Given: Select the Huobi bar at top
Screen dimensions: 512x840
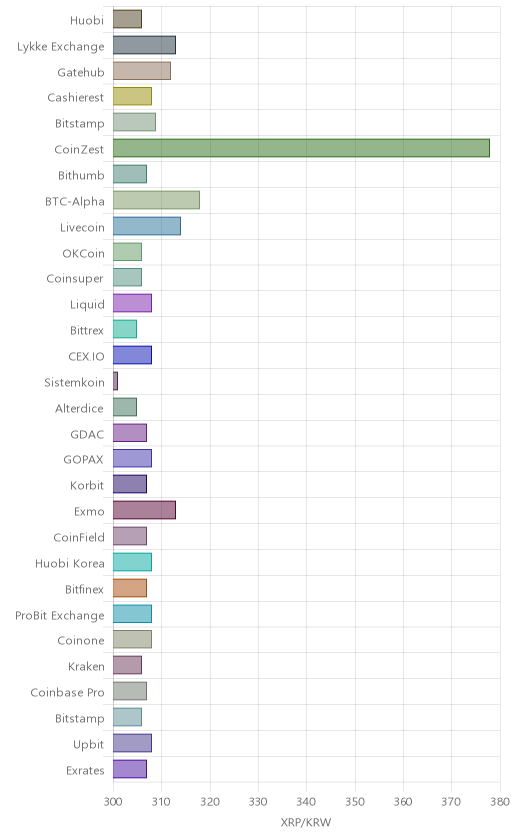Looking at the screenshot, I should coord(127,19).
